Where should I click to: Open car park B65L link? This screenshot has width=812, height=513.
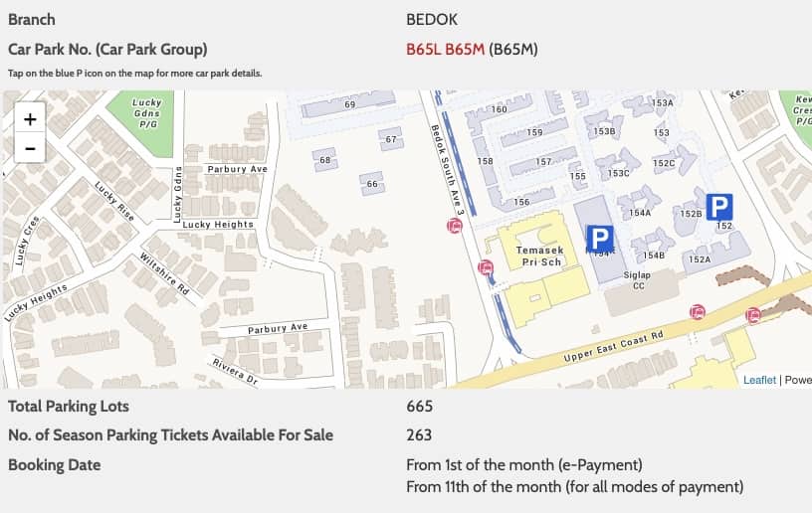[x=423, y=49]
